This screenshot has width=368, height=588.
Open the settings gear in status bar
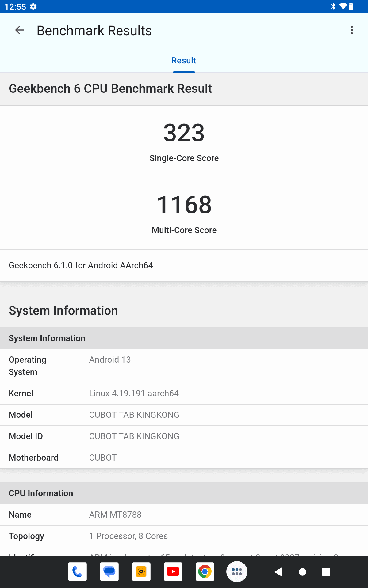pos(33,6)
